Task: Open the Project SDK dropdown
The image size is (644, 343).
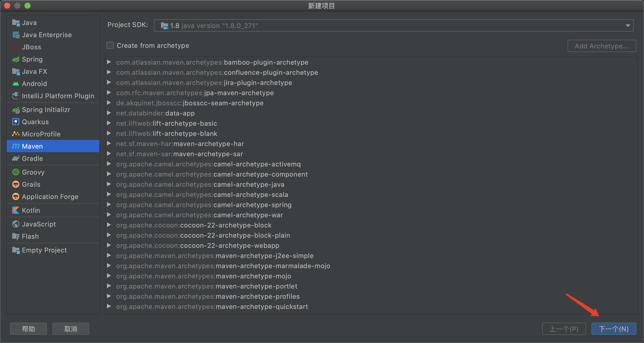Action: point(394,26)
